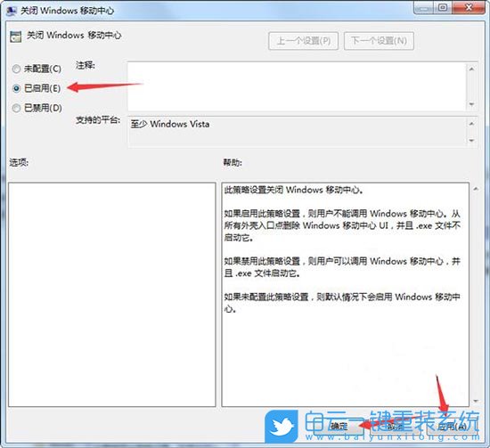This screenshot has height=448, width=490.
Task: Click the down arrow of the 注释 scrollbar
Action: (471, 104)
